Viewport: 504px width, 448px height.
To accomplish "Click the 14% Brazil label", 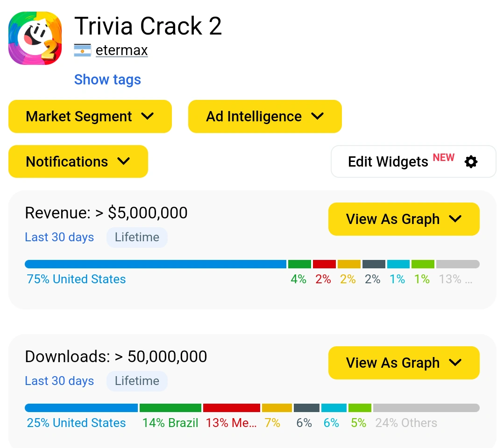I will pos(170,423).
